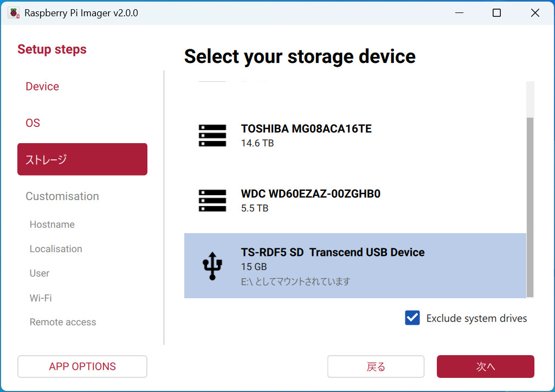The width and height of the screenshot is (555, 392).
Task: Open the Customisation step
Action: pos(62,196)
